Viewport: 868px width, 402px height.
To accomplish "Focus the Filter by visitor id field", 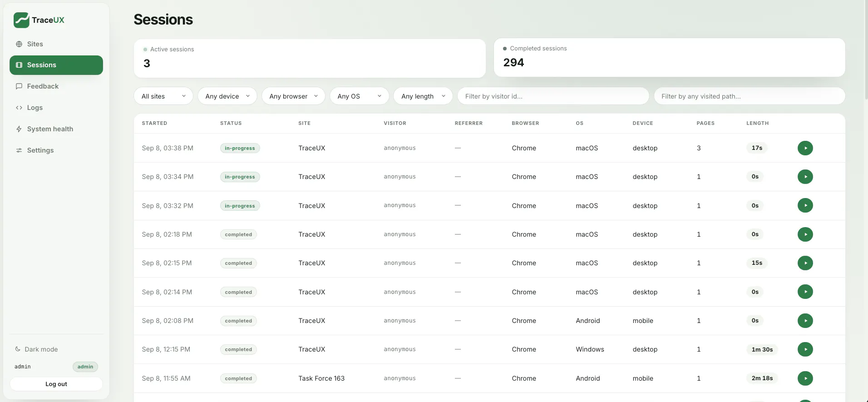I will 553,96.
